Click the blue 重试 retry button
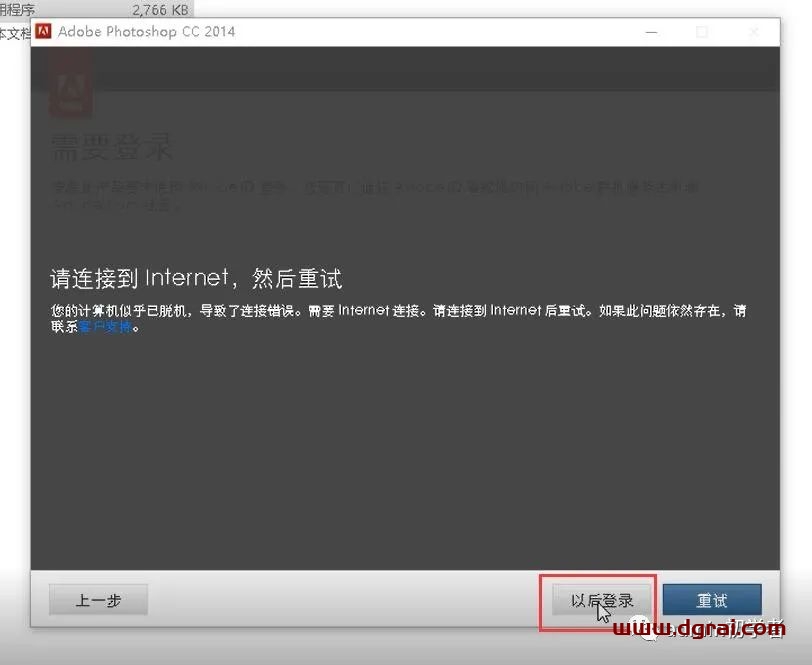The image size is (812, 665). point(712,600)
